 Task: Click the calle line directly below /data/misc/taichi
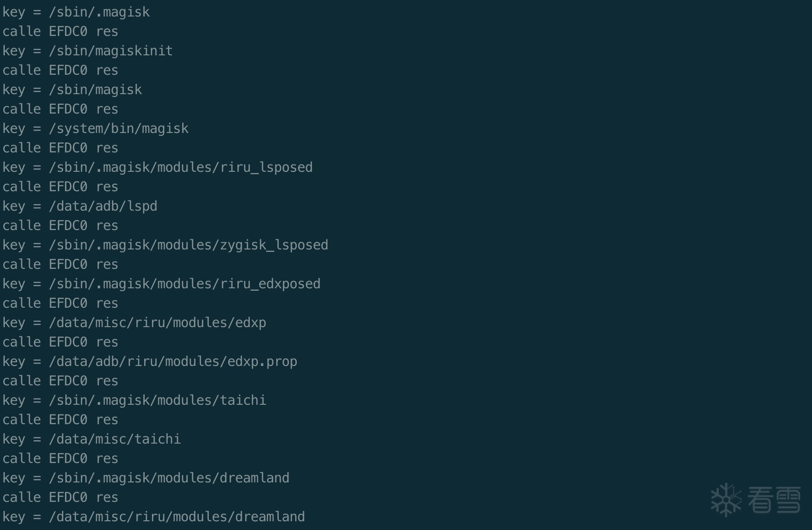(x=60, y=459)
